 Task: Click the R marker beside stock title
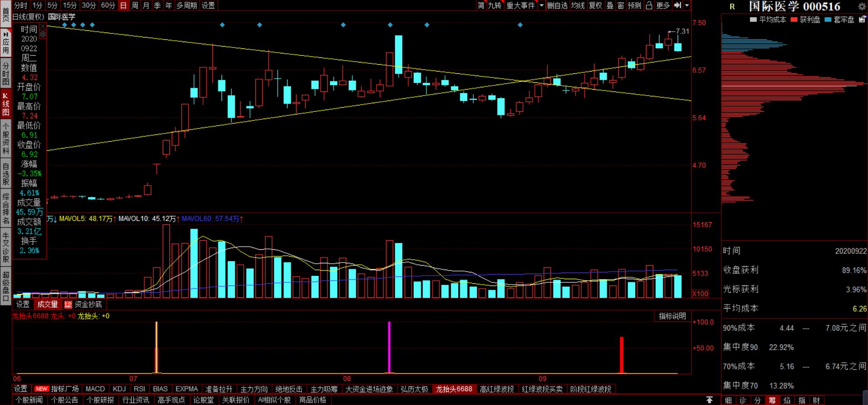pyautogui.click(x=732, y=7)
